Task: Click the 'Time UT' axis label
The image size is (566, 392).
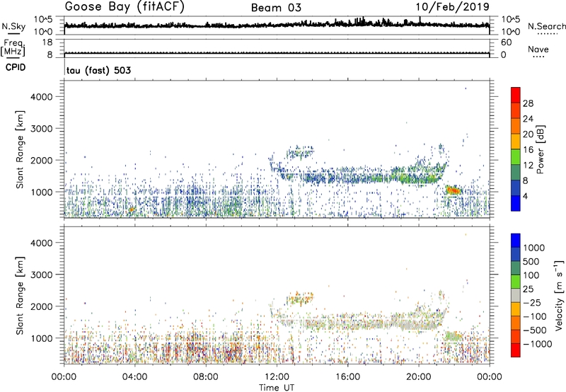Action: [x=277, y=388]
